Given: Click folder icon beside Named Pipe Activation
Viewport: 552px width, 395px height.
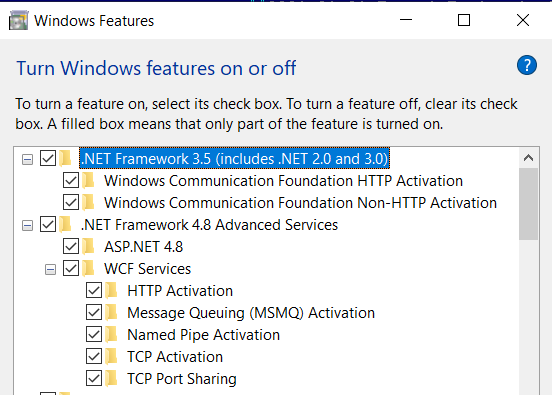Looking at the screenshot, I should pos(112,334).
